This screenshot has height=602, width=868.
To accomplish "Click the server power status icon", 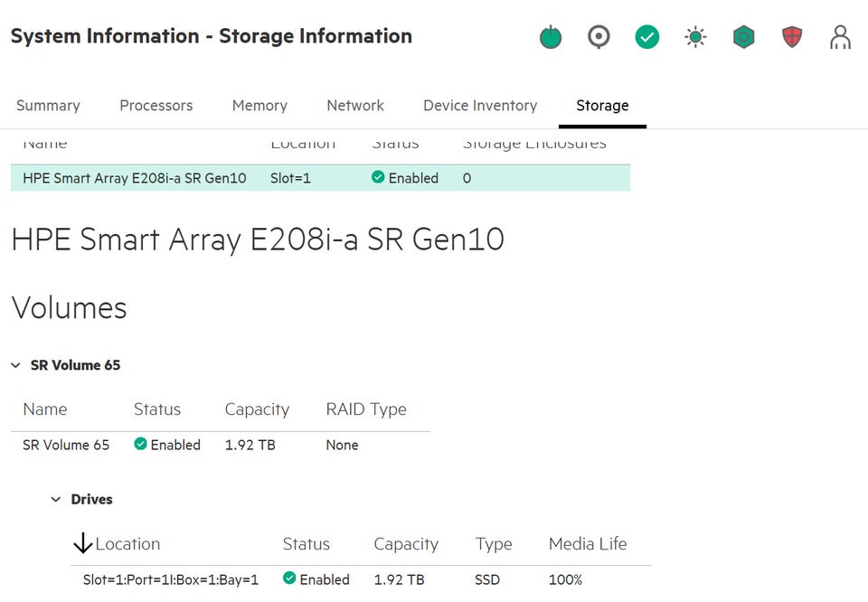I will [550, 37].
